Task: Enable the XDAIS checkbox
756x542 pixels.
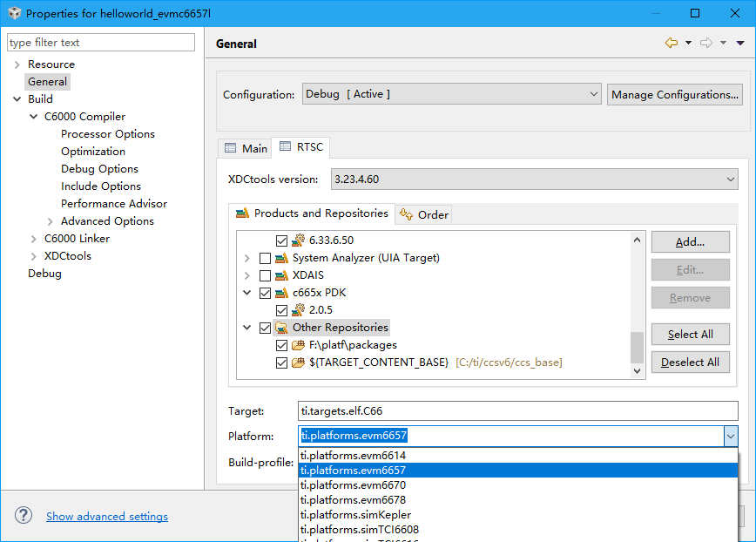Action: point(265,275)
